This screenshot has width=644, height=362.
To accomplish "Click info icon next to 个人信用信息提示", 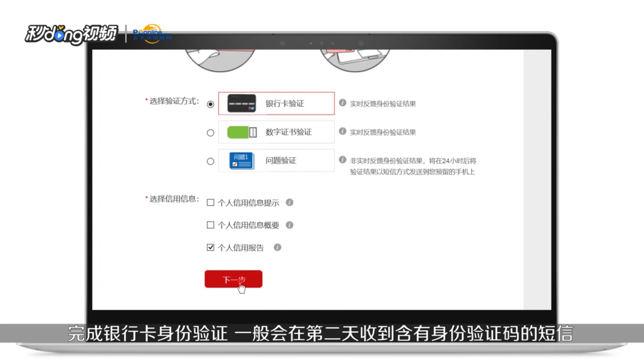I will tap(289, 202).
